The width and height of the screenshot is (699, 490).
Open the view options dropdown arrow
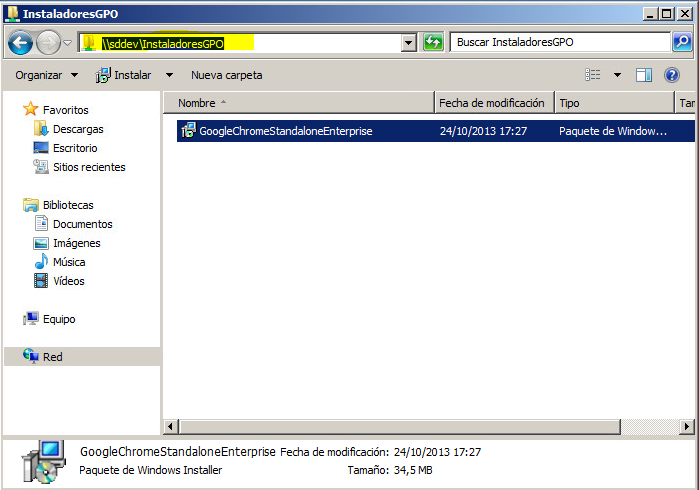617,75
